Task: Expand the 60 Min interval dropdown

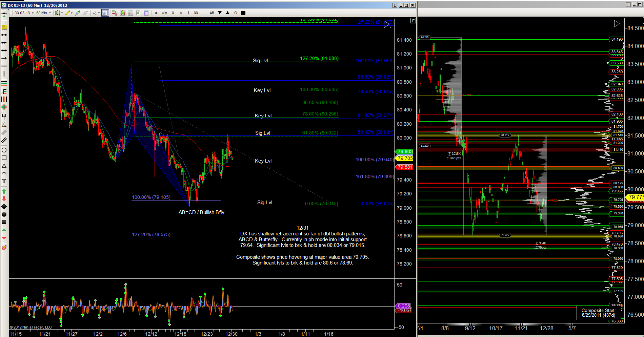Action: pyautogui.click(x=43, y=13)
